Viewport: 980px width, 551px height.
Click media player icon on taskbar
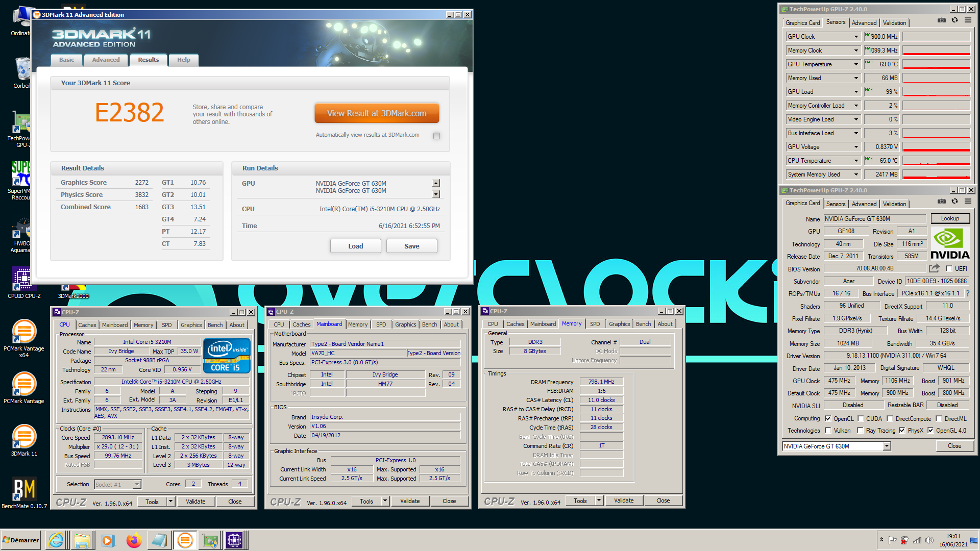coord(108,540)
